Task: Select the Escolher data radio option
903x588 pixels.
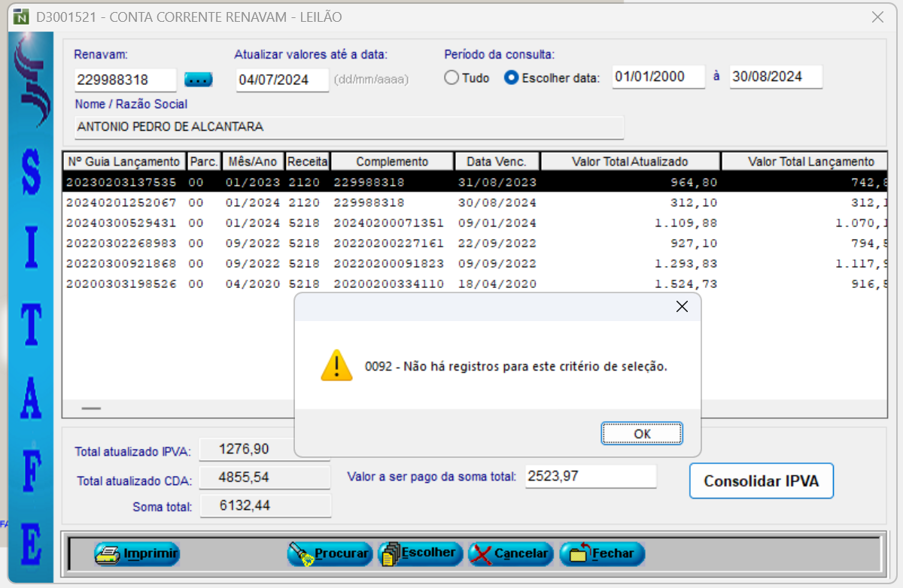Action: [512, 77]
